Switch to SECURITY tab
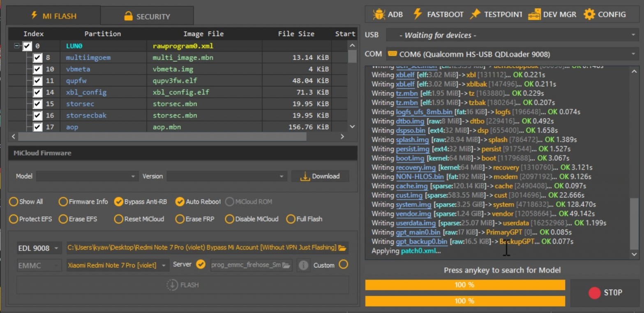Screen dimensions: 644x313 click(x=147, y=16)
